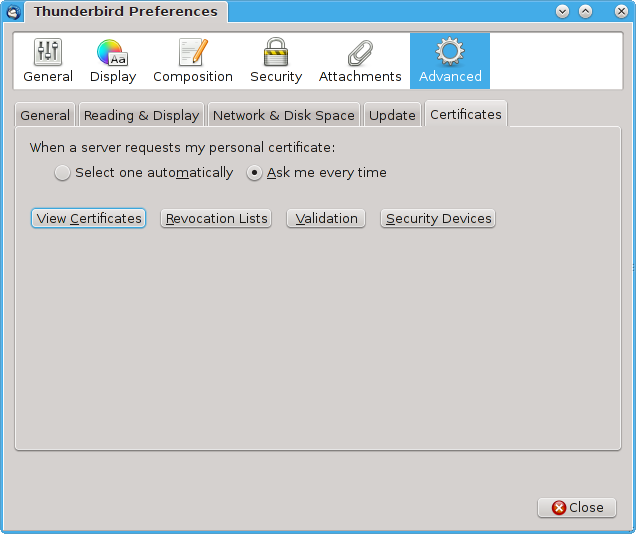Viewport: 636px width, 534px height.
Task: Open the Validation settings
Action: [326, 219]
